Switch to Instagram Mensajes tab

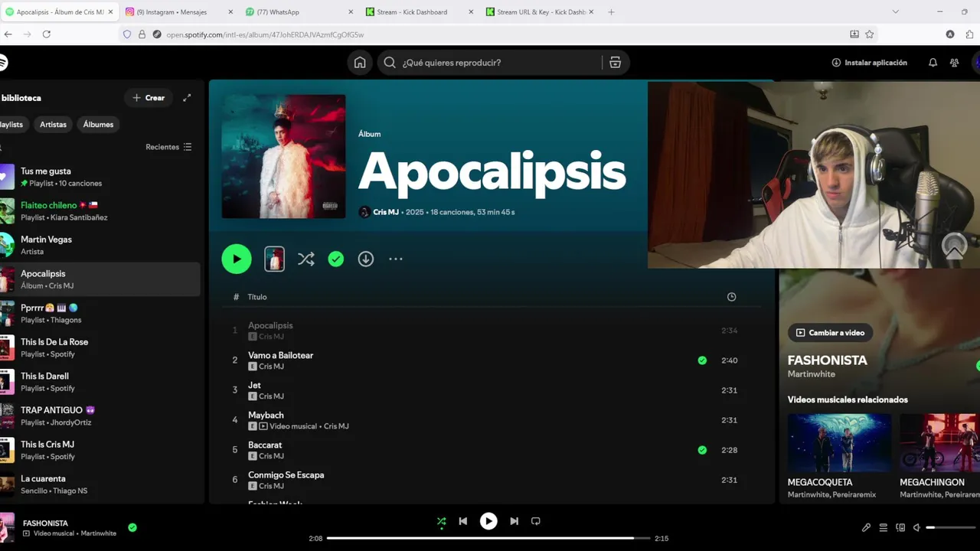[x=178, y=12]
